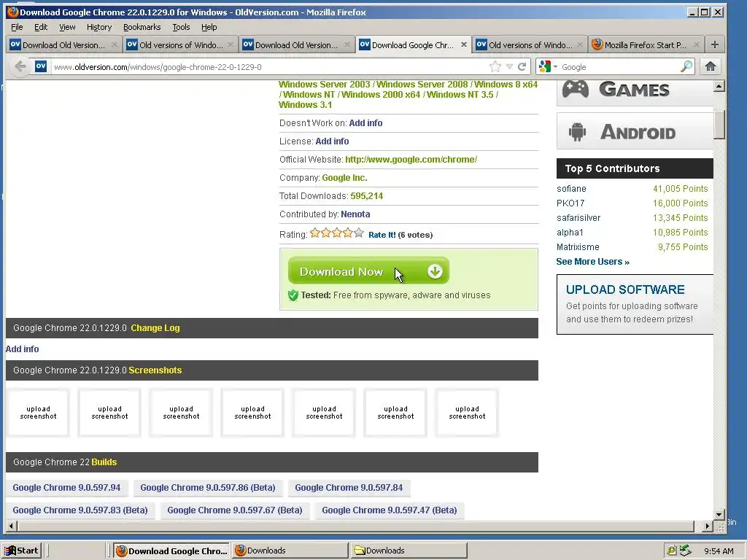Click the first upload screenshot box
747x560 pixels.
pyautogui.click(x=38, y=413)
